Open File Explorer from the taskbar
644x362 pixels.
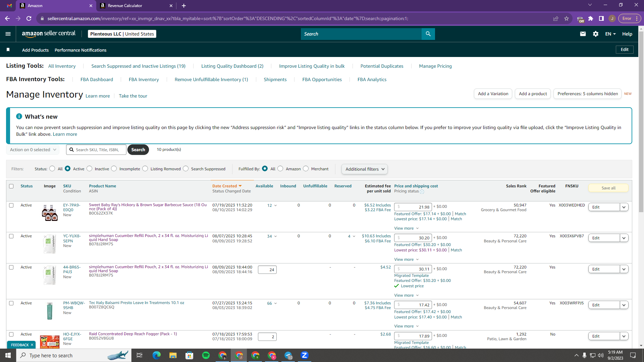[x=173, y=355]
